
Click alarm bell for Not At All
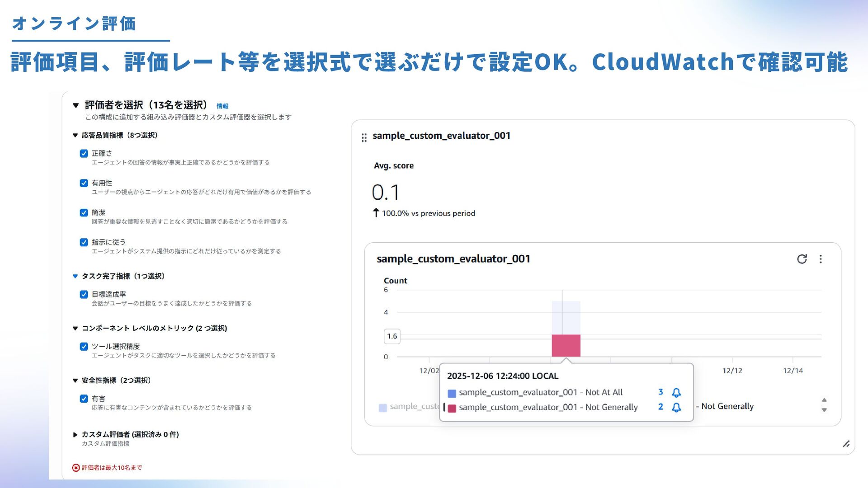point(676,392)
